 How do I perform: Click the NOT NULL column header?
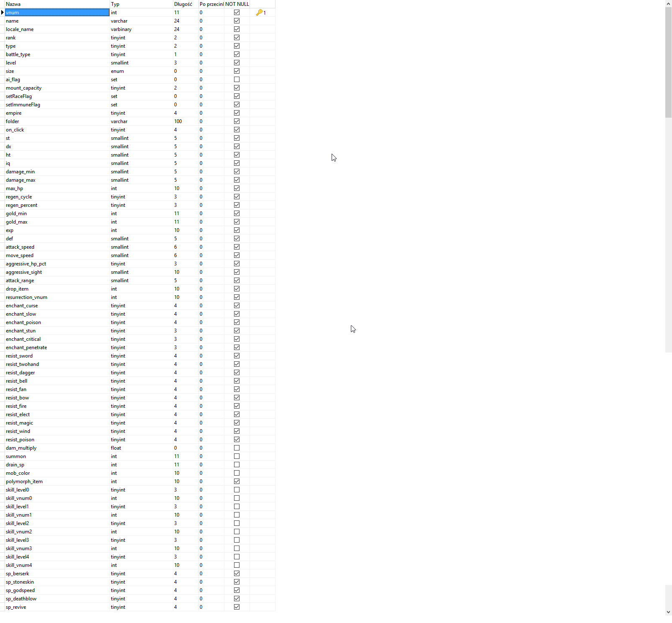pos(237,4)
